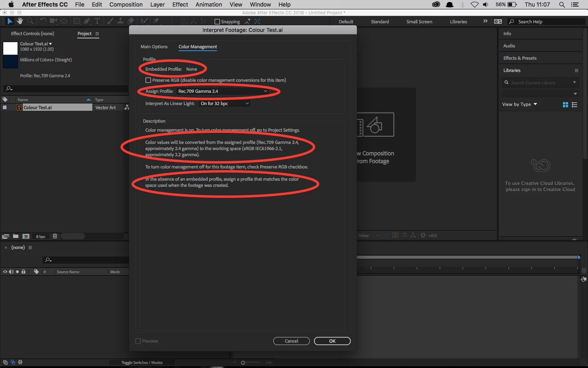Image resolution: width=588 pixels, height=368 pixels.
Task: Select the Zoom magnifier tool
Action: pyautogui.click(x=30, y=21)
